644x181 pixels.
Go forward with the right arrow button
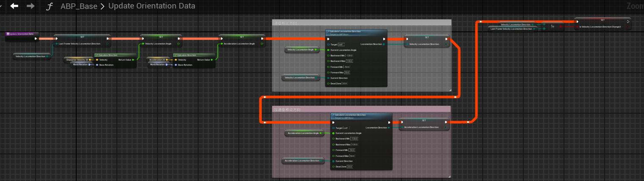(x=30, y=6)
